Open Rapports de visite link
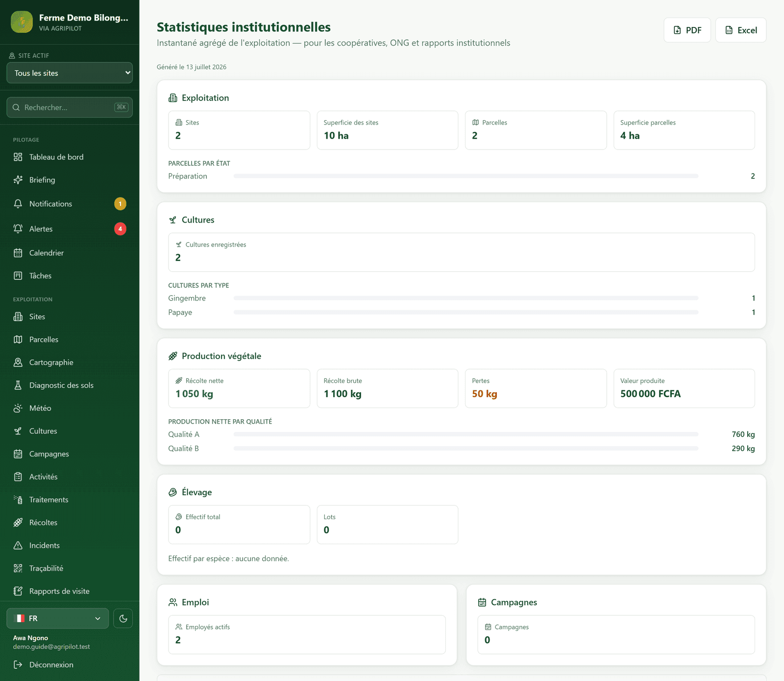The width and height of the screenshot is (784, 681). coord(70,591)
